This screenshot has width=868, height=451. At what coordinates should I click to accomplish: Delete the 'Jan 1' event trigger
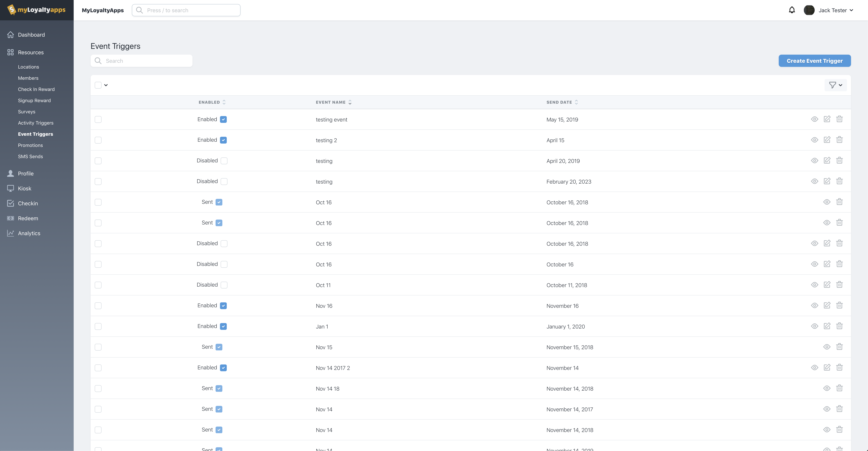tap(839, 326)
